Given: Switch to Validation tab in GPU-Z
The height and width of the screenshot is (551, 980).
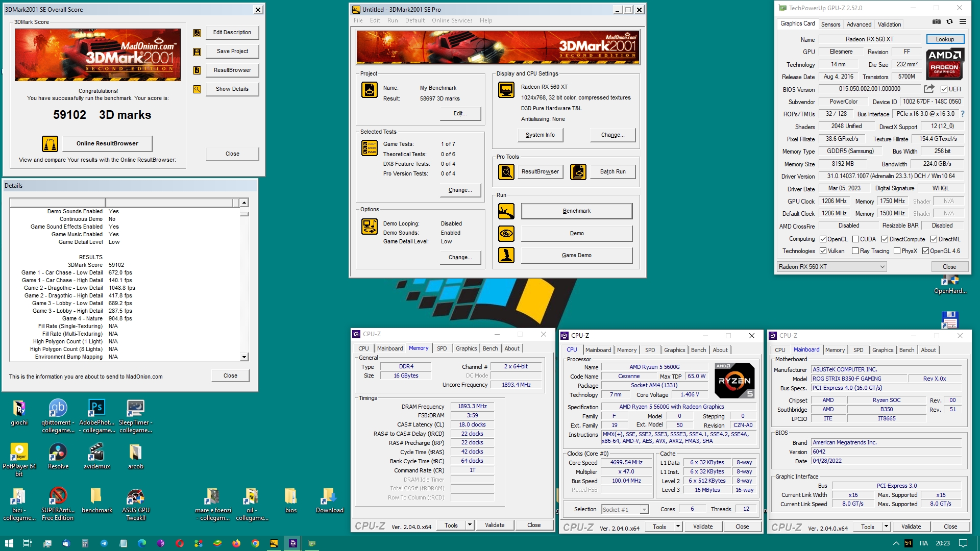Looking at the screenshot, I should pyautogui.click(x=889, y=24).
